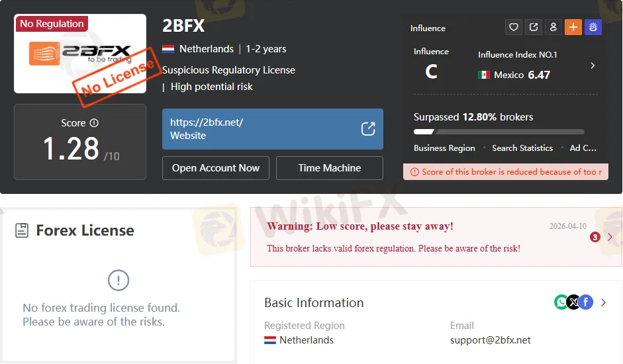Switch to the Business Region tab
The image size is (623, 364).
pyautogui.click(x=444, y=148)
